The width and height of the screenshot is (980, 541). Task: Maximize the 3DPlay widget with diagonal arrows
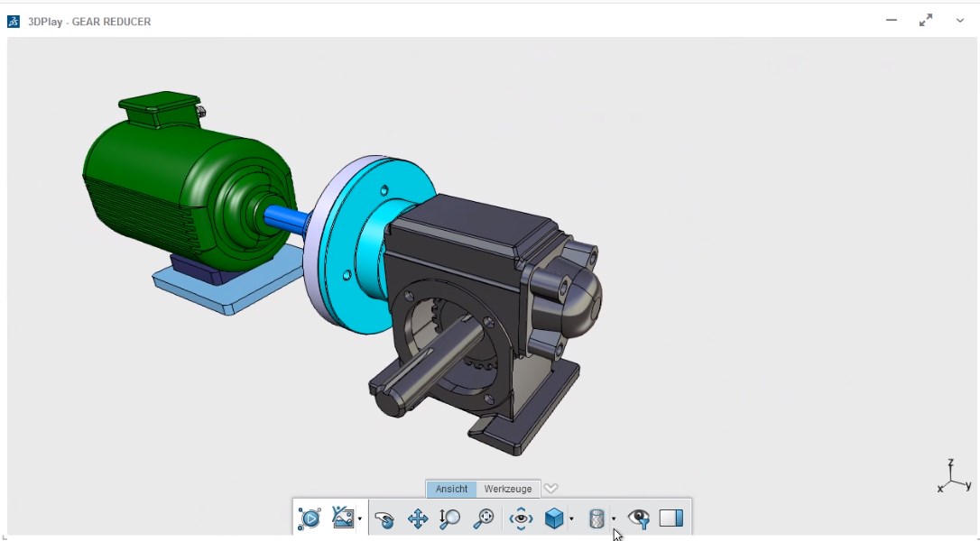(926, 21)
